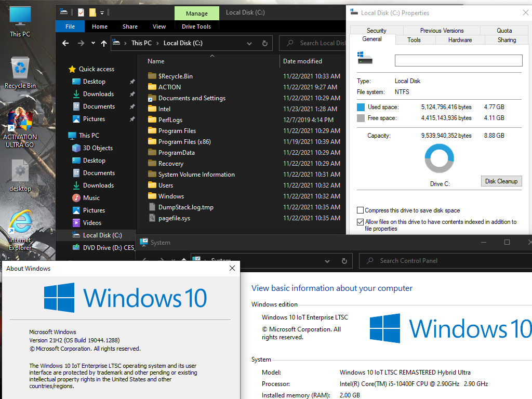Click the magnifier icon in the File Explorer search box
Viewport: 532px width, 399px height.
click(290, 43)
